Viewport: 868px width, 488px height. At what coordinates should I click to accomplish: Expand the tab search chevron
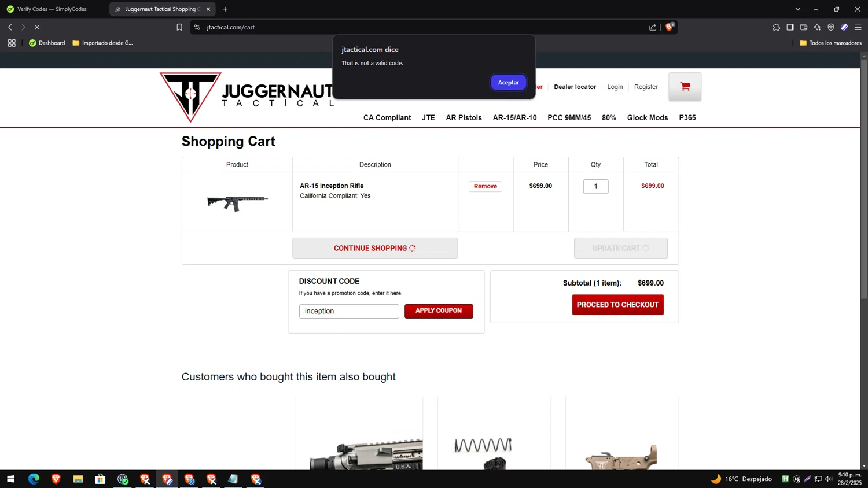(797, 9)
